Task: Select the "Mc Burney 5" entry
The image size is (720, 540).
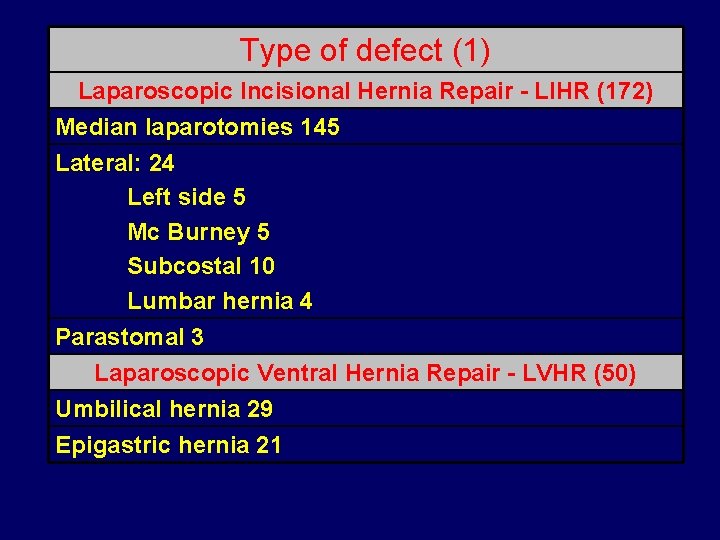Action: click(198, 233)
